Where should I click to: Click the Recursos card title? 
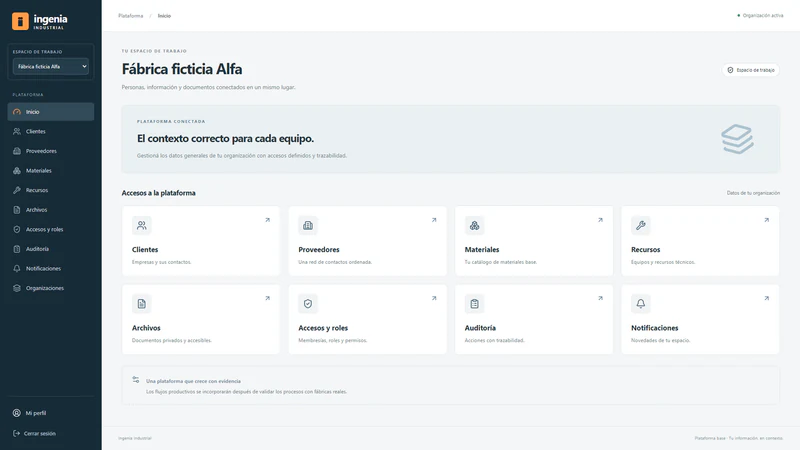(645, 249)
